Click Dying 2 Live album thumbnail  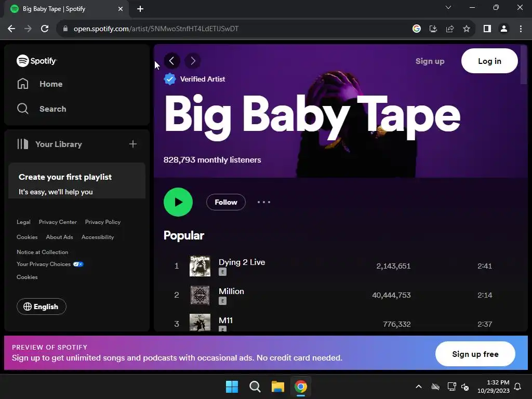pos(200,266)
